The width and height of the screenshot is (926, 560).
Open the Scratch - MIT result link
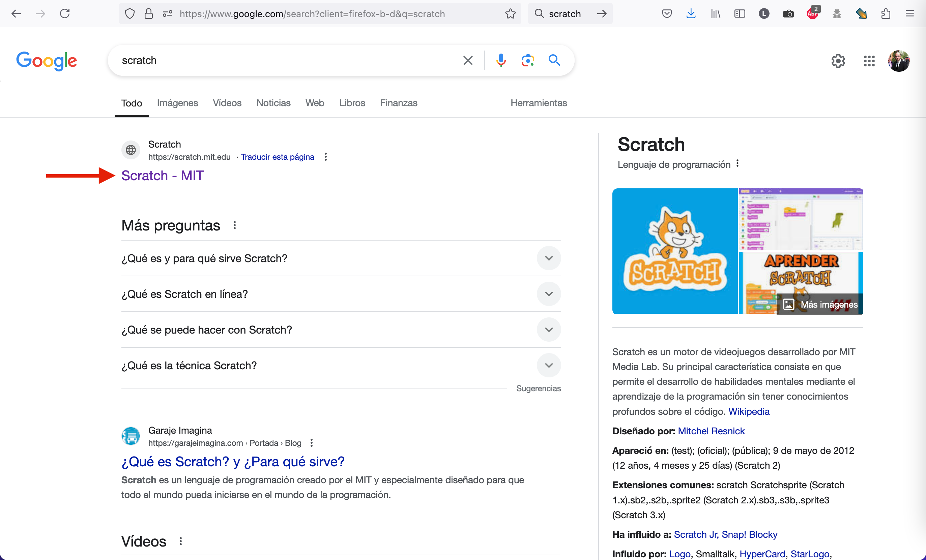click(162, 176)
